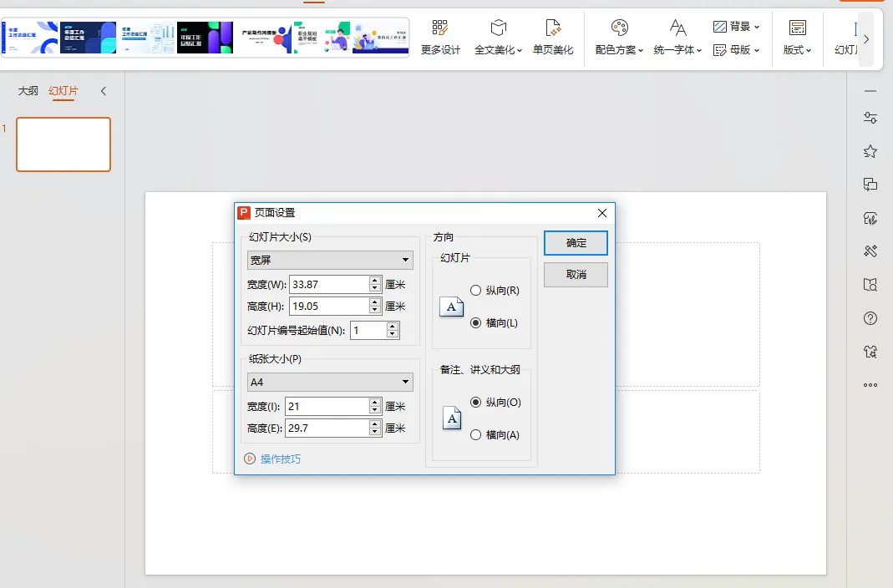Select the star favorites icon in right sidebar

pyautogui.click(x=870, y=151)
